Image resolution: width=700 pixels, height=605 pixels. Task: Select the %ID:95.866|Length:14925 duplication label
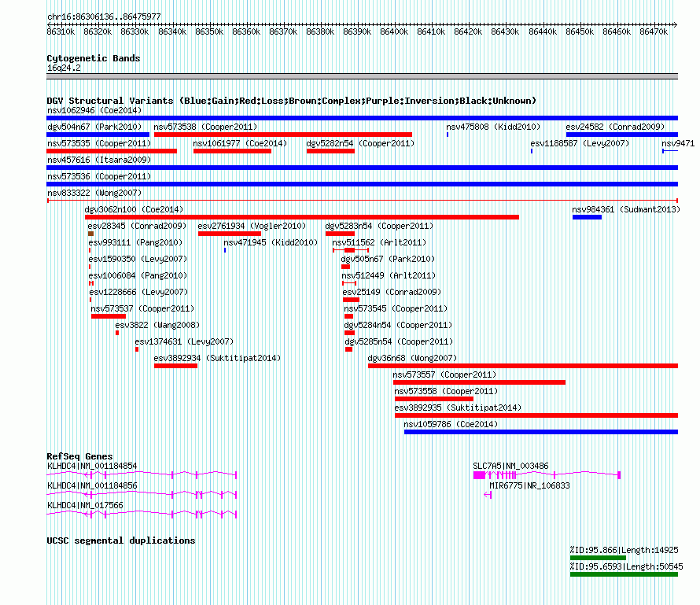pos(624,550)
